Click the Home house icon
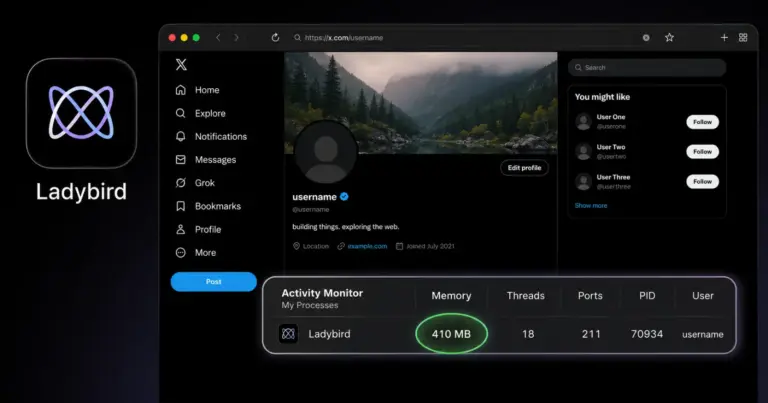 [181, 90]
